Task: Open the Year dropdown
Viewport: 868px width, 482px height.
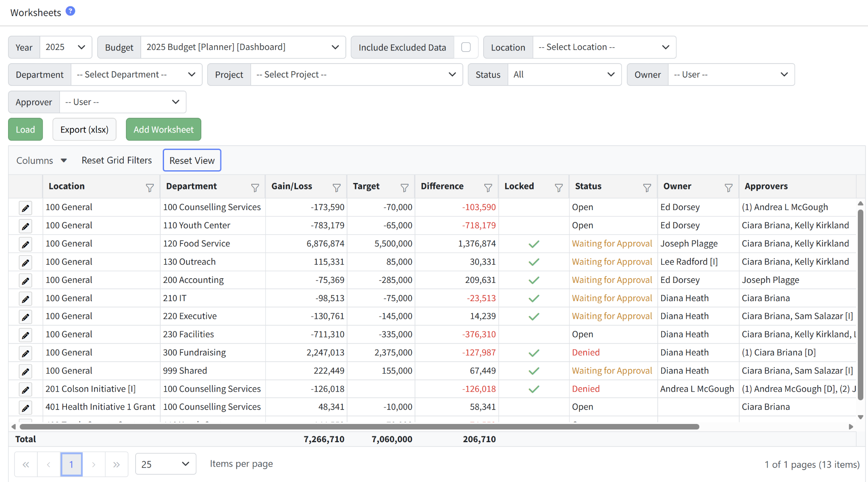Action: click(66, 47)
